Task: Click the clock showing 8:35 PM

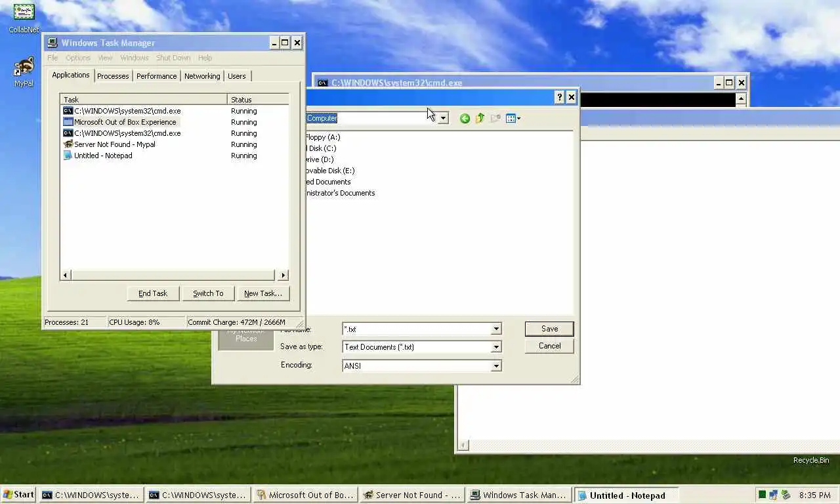Action: tap(814, 495)
